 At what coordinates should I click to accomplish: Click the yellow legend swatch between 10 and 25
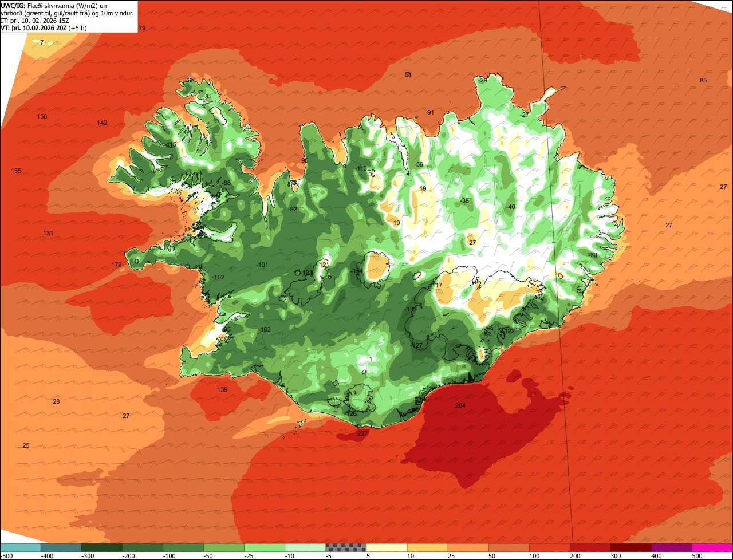pyautogui.click(x=427, y=547)
